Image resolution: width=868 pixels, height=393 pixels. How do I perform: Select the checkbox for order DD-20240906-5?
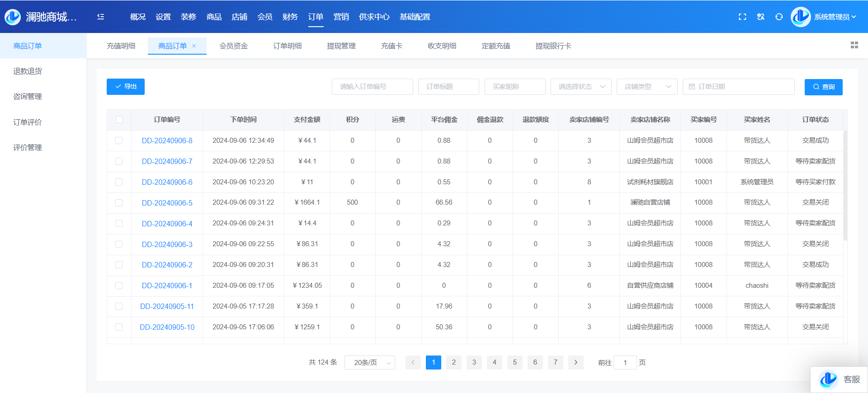(119, 203)
